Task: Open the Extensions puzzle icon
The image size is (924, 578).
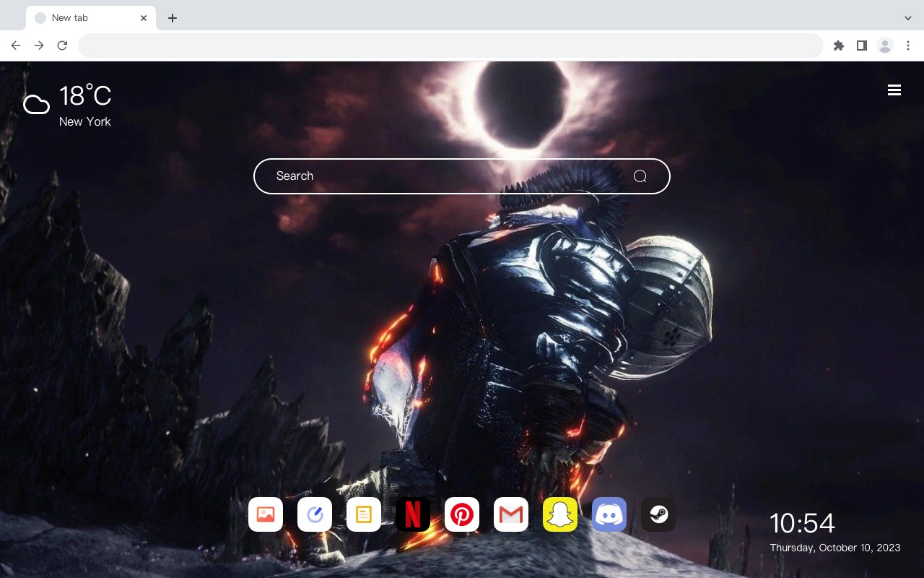Action: pyautogui.click(x=838, y=46)
